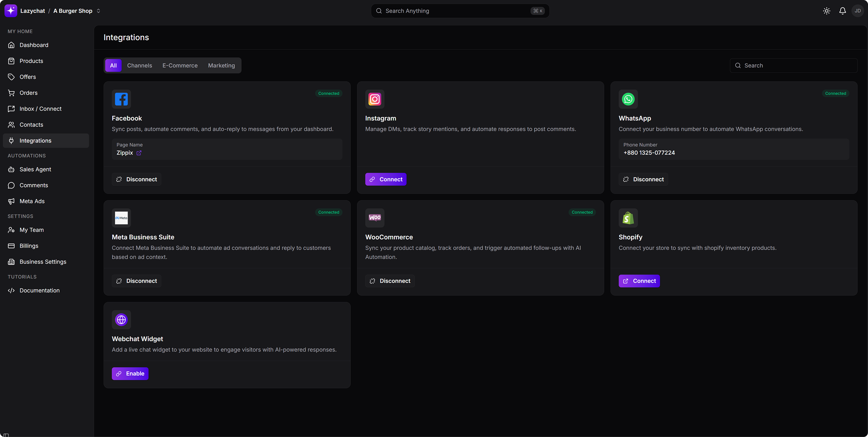
Task: Enable the Webchat Widget
Action: point(130,373)
